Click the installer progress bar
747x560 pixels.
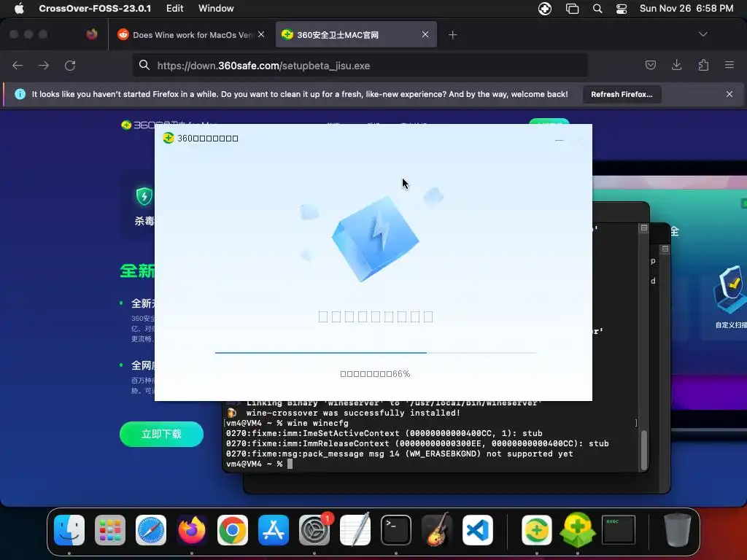pyautogui.click(x=376, y=353)
